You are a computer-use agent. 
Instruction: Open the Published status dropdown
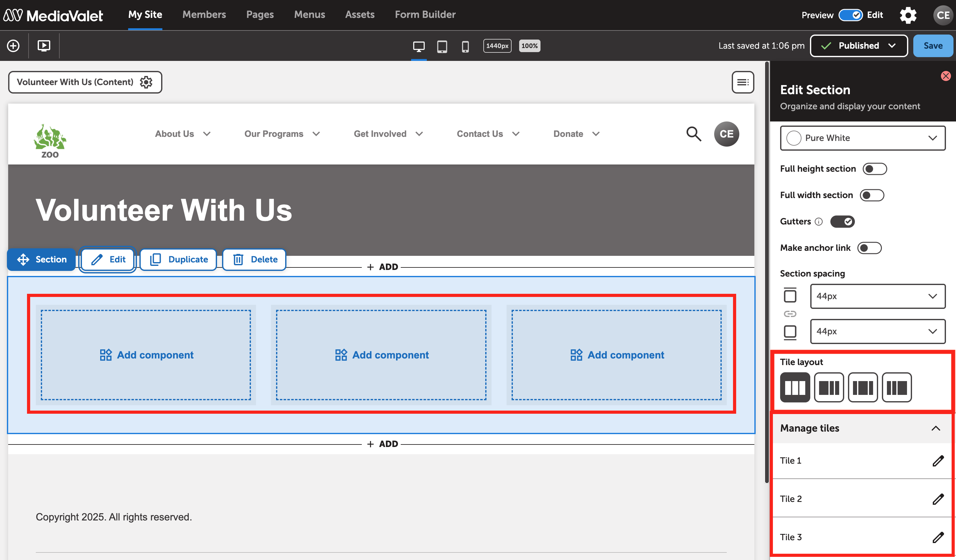(x=859, y=46)
